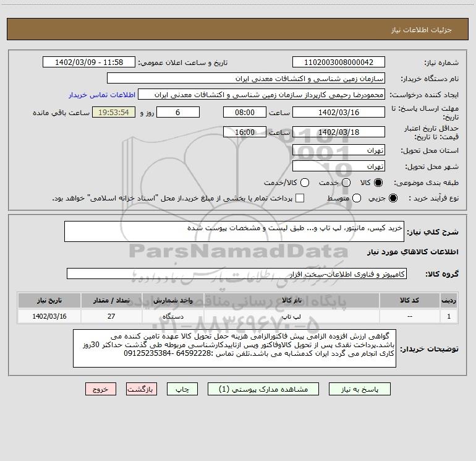Click the quantity cell showing 27
The height and width of the screenshot is (461, 476).
(111, 316)
